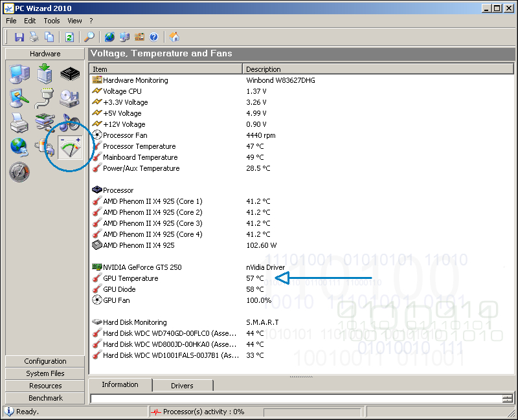Viewport: 518px width, 420px height.
Task: Select the GPU Diode row
Action: (x=302, y=289)
